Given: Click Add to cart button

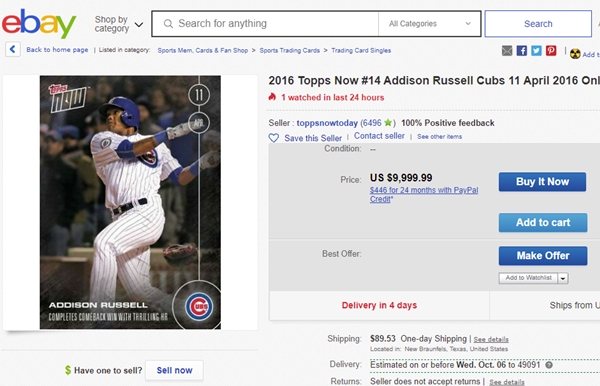Looking at the screenshot, I should 543,222.
